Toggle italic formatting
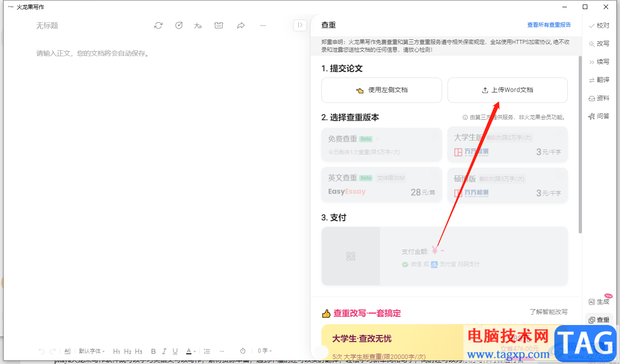620x364 pixels. (x=164, y=351)
